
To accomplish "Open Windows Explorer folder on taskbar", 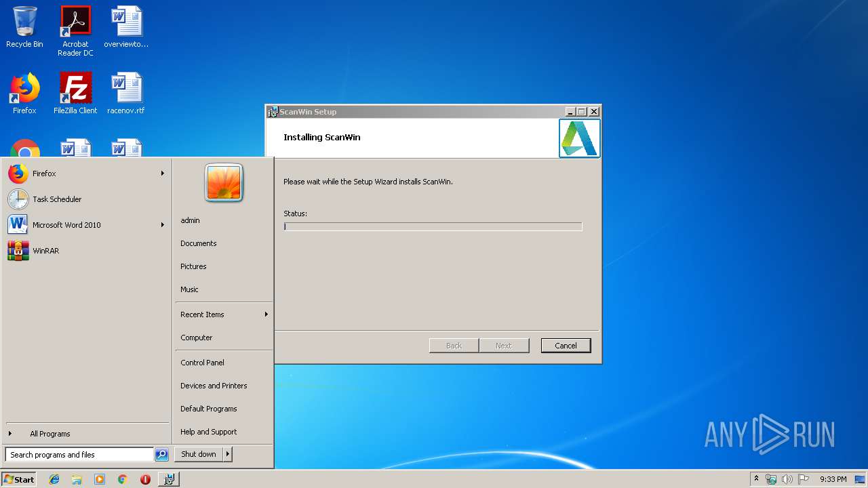I will (77, 479).
